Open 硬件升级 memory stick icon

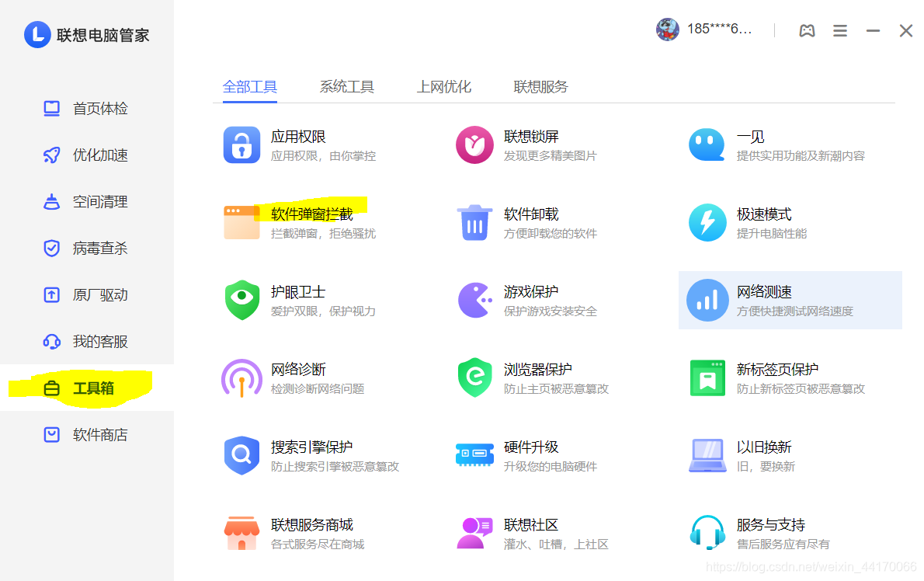point(474,455)
